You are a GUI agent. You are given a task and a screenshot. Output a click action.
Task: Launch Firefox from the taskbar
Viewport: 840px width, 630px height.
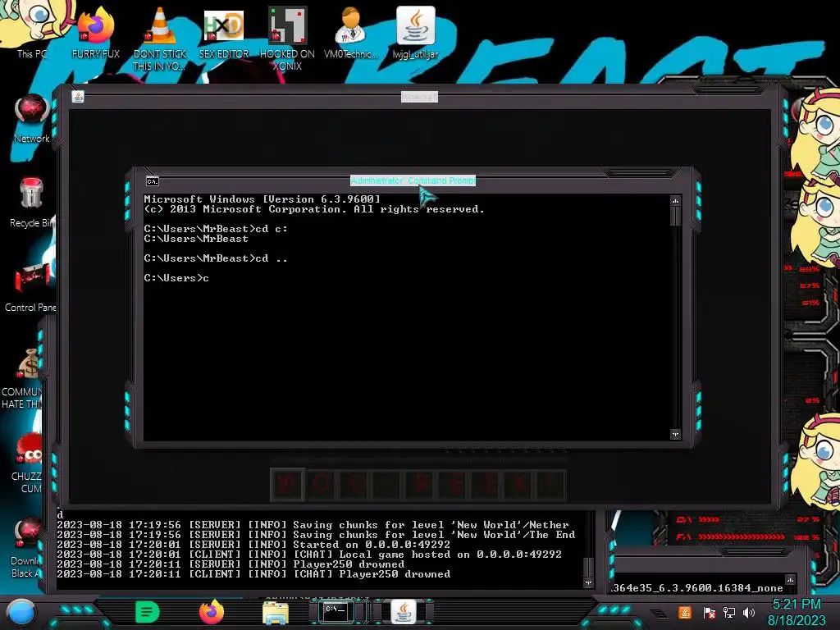click(x=212, y=612)
